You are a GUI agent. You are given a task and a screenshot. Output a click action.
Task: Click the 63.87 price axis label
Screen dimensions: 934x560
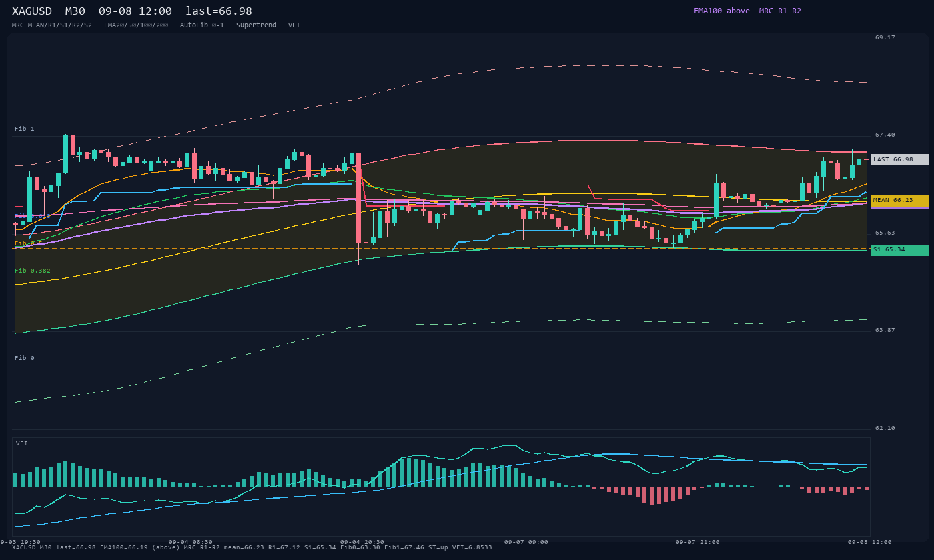coord(885,330)
